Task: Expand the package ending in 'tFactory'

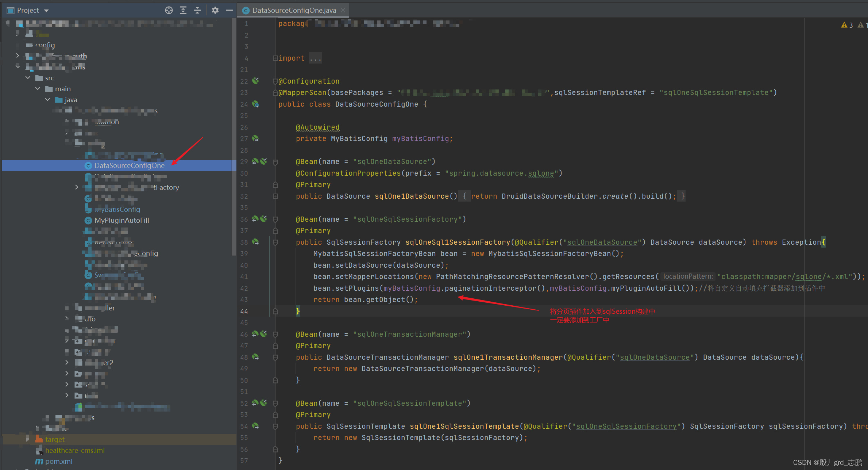Action: pos(77,187)
